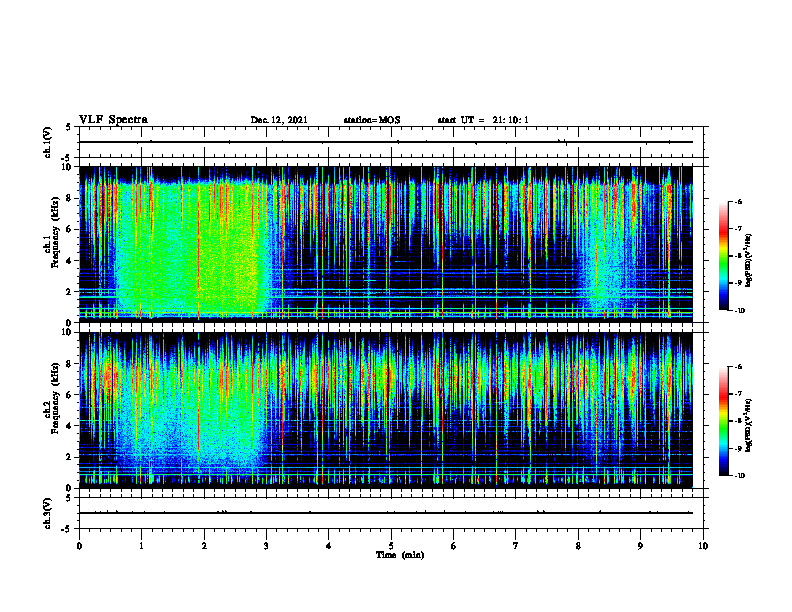Click the "6" kHz tick of ch.2 spectrogram
The image size is (792, 612).
[x=70, y=395]
